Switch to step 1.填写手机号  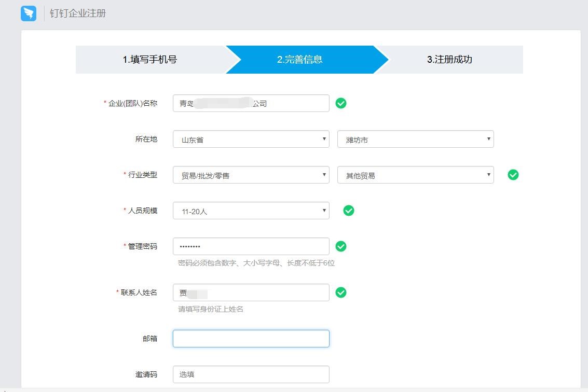151,59
